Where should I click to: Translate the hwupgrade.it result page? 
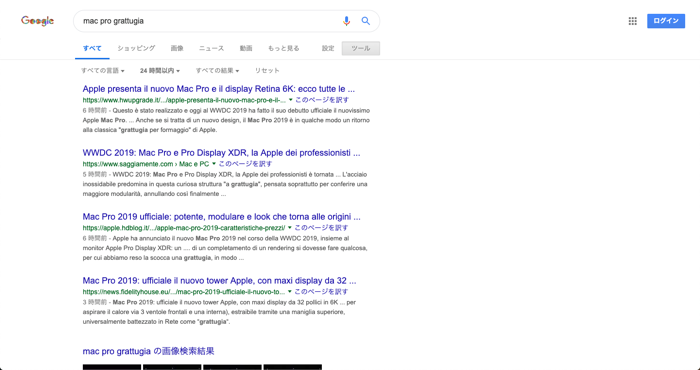[x=322, y=100]
